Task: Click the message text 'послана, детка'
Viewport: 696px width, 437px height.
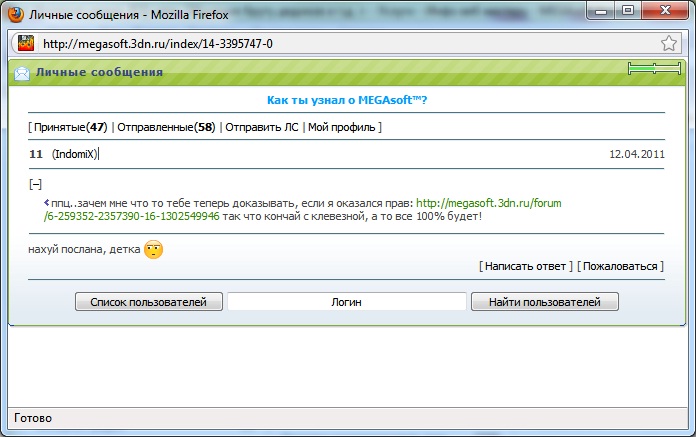Action: (x=100, y=249)
